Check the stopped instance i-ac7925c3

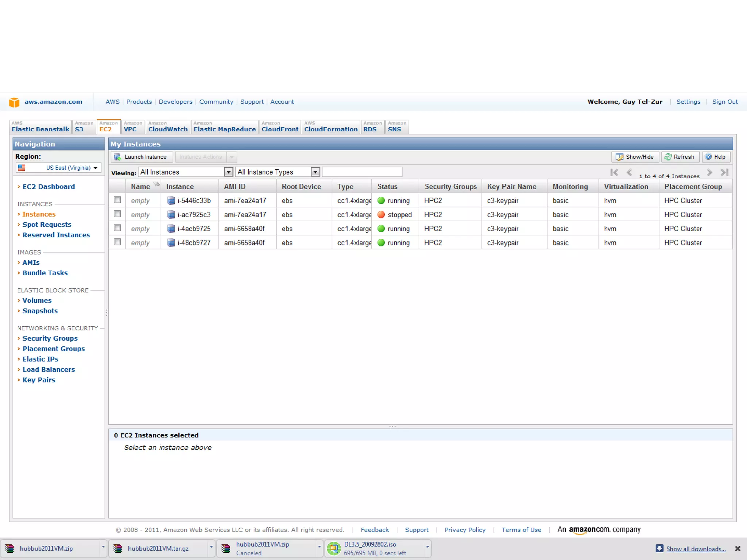[117, 214]
